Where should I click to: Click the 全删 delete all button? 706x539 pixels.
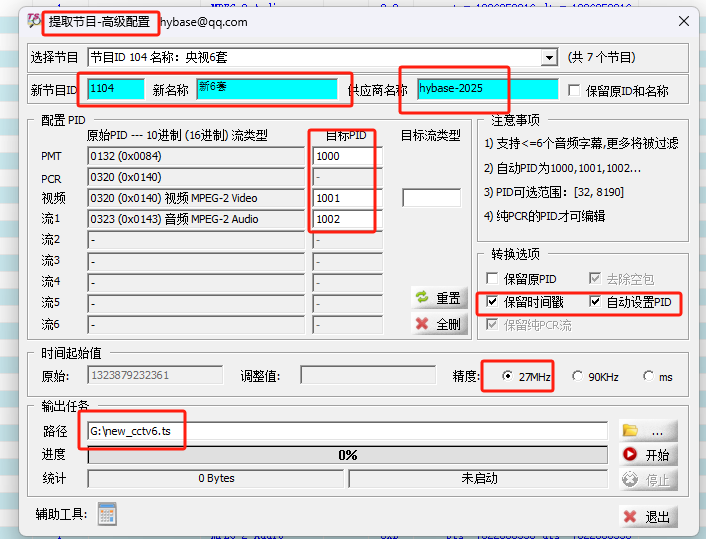pos(438,324)
